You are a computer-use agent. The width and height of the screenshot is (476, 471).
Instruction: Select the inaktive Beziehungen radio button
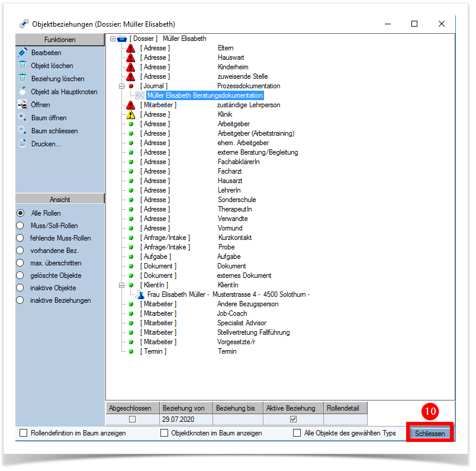click(20, 300)
